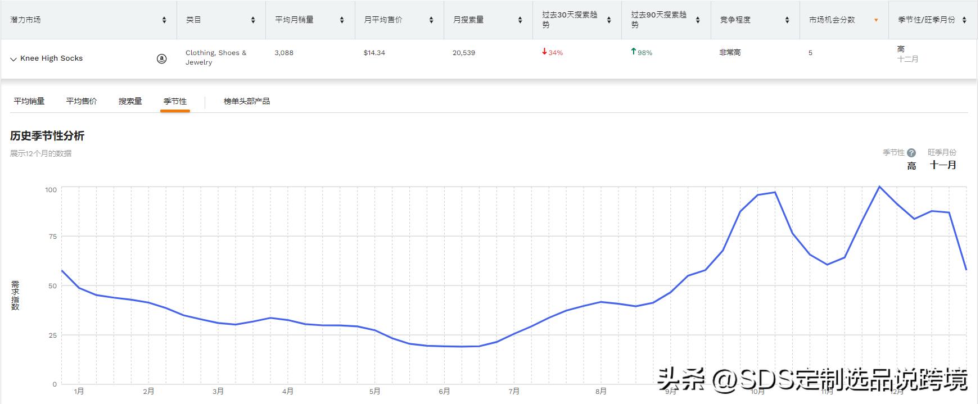Click the 非常高 competition level cell
Viewport: 980px width, 404px height.
point(730,53)
